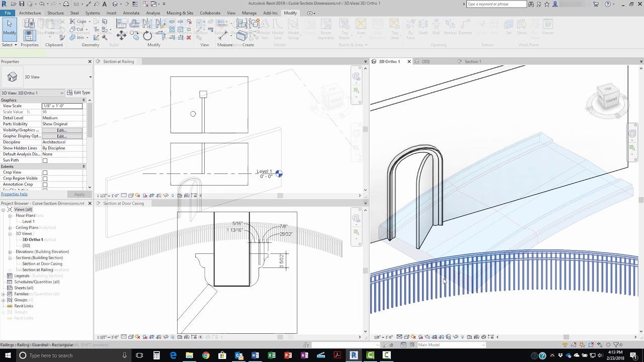Click the Align tool icon

click(x=121, y=24)
